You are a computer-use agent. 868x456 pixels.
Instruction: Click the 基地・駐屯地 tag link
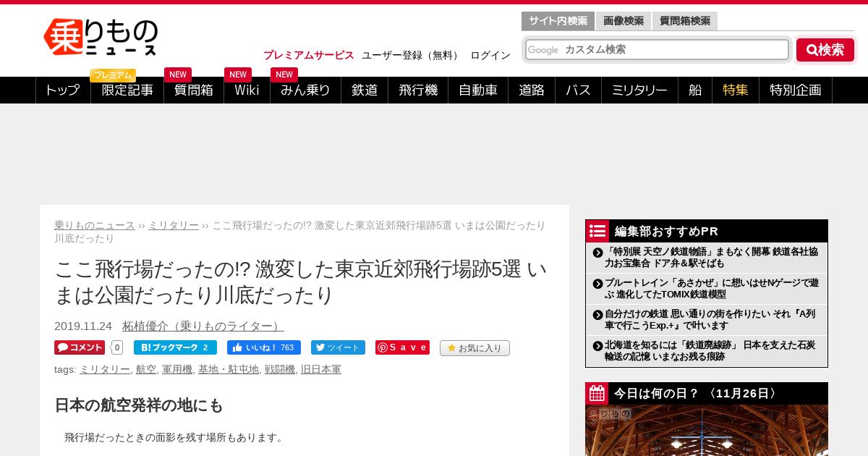pyautogui.click(x=229, y=369)
